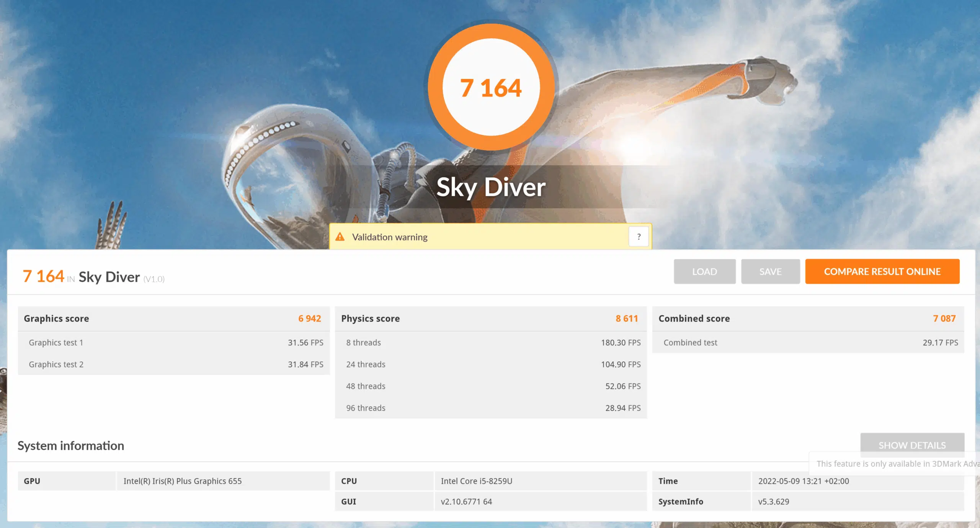Click the orange 7 164 score circle

tap(491, 87)
